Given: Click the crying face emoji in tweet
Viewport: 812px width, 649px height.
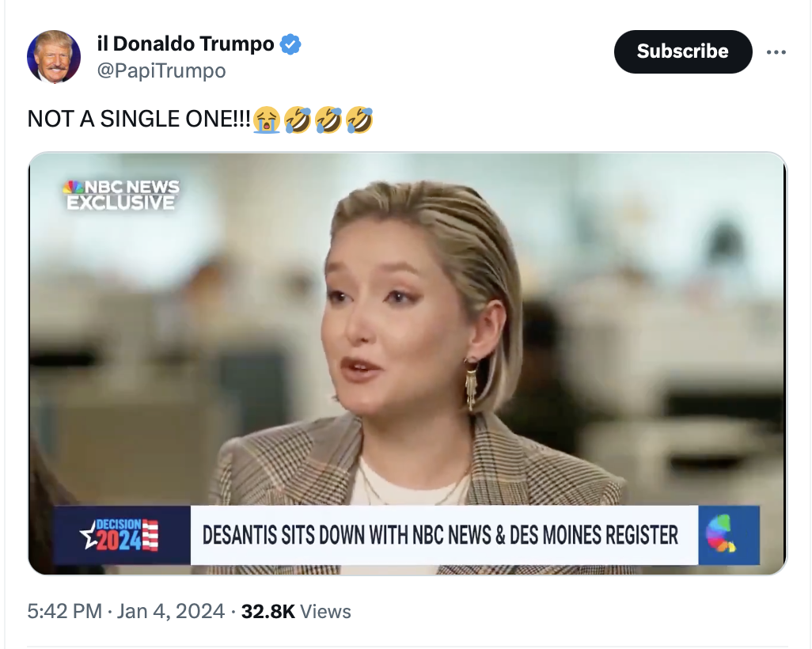Looking at the screenshot, I should [266, 120].
